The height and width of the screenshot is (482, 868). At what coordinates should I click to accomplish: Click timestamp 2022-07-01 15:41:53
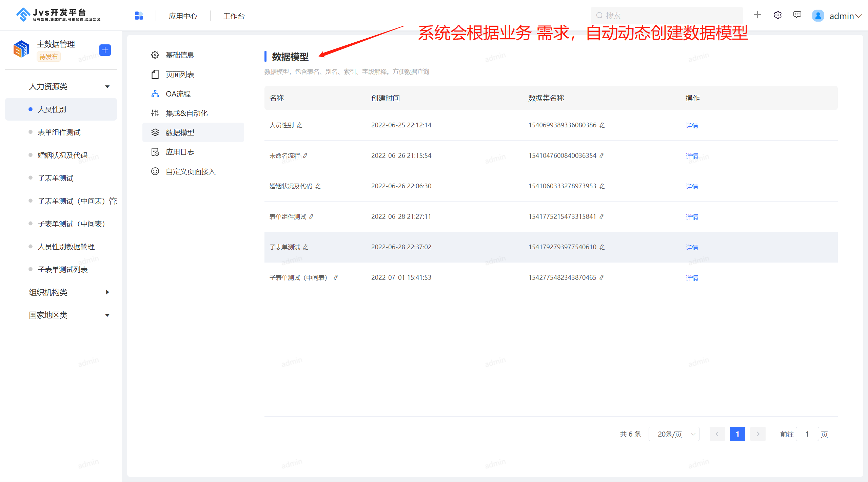tap(401, 278)
